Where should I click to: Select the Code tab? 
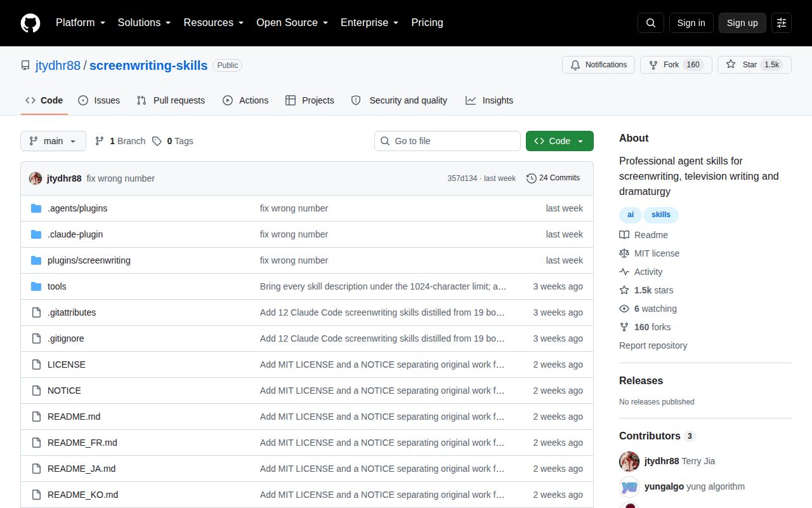pyautogui.click(x=44, y=100)
